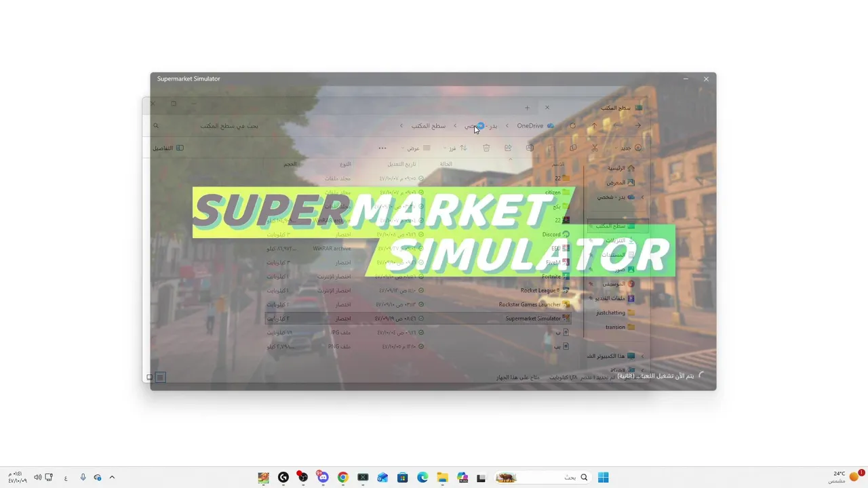868x488 pixels.
Task: Click the الحجم column header
Action: point(290,164)
